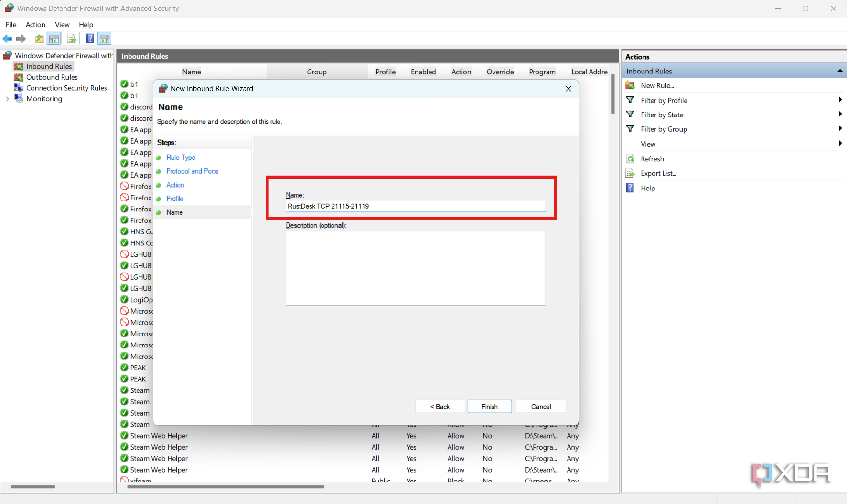Open Outbound Rules in the console tree

click(52, 77)
